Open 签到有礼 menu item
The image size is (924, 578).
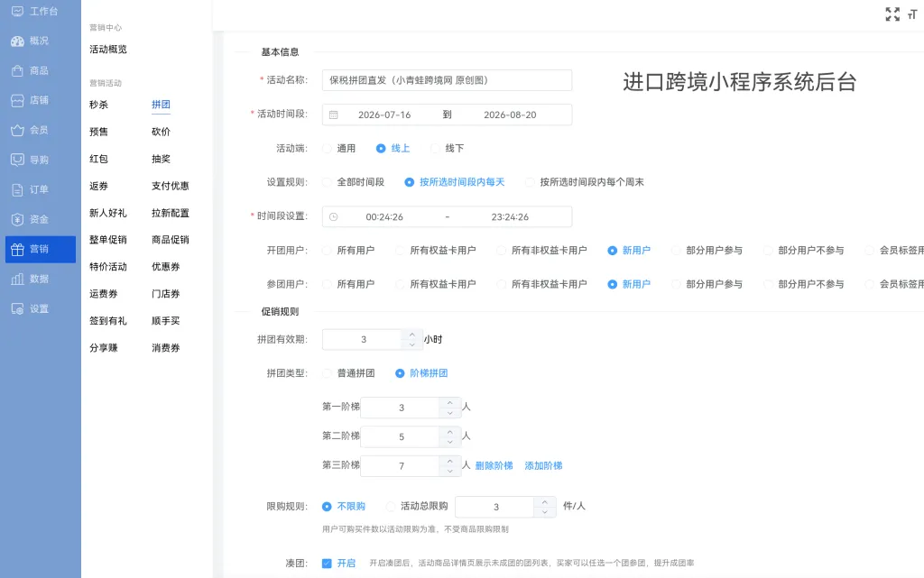click(x=108, y=321)
